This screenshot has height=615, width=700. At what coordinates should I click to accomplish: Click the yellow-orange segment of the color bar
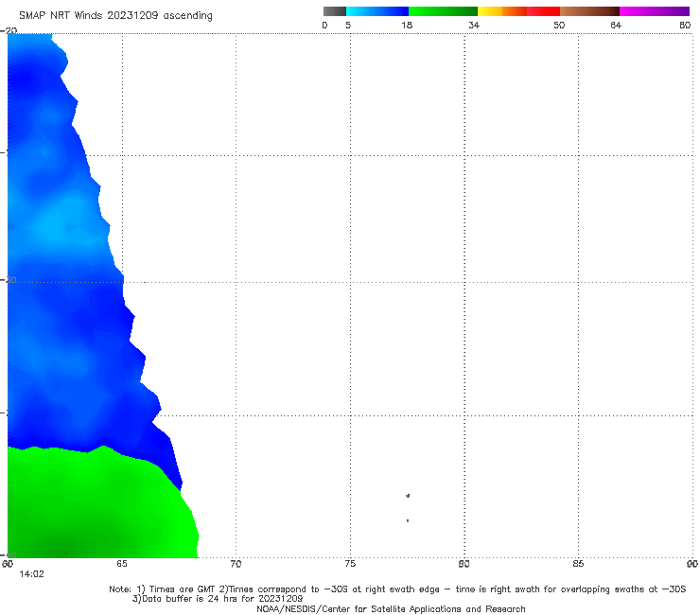tap(502, 11)
